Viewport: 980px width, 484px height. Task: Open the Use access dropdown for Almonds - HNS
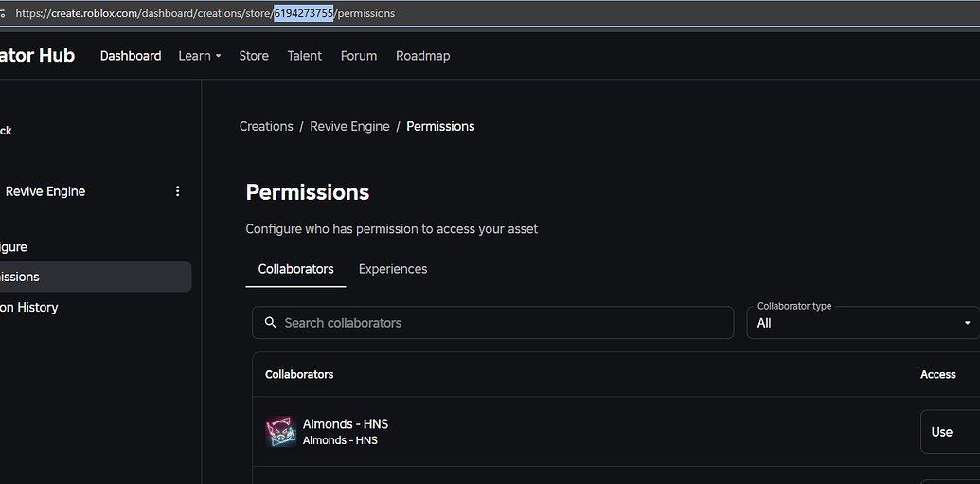tap(950, 432)
